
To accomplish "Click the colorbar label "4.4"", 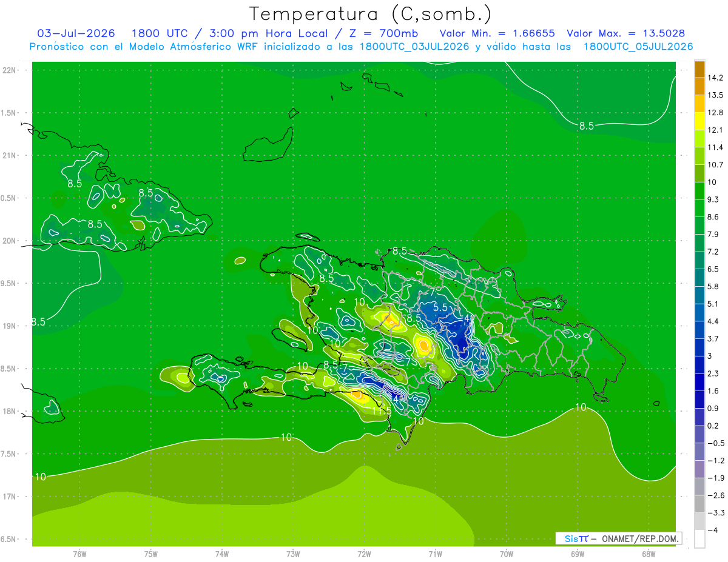I will click(x=712, y=321).
